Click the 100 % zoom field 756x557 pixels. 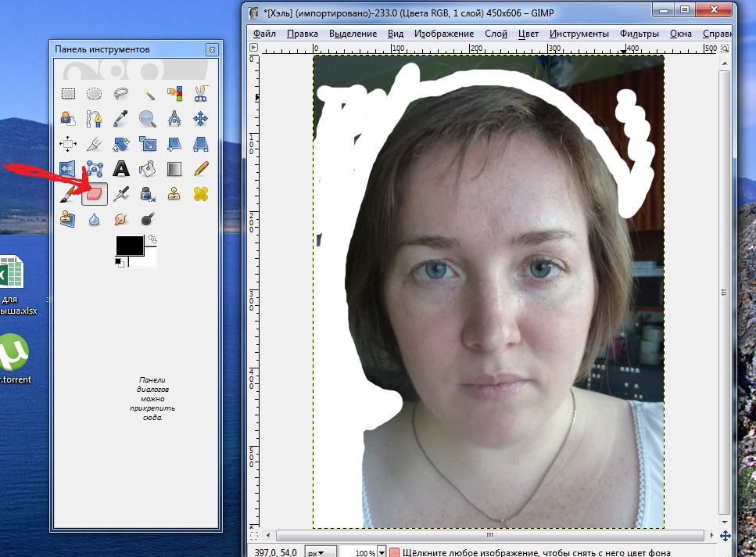tap(358, 552)
